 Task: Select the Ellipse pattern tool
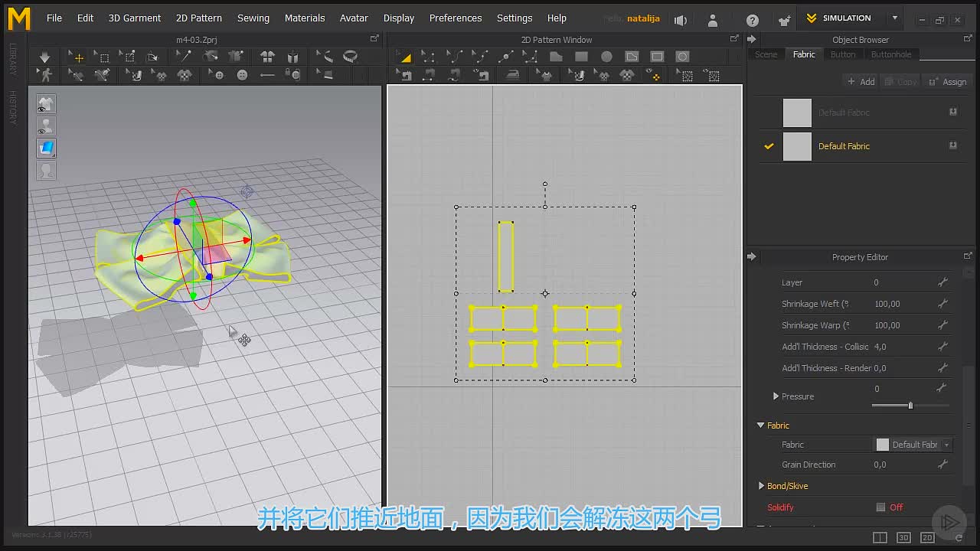click(x=606, y=57)
